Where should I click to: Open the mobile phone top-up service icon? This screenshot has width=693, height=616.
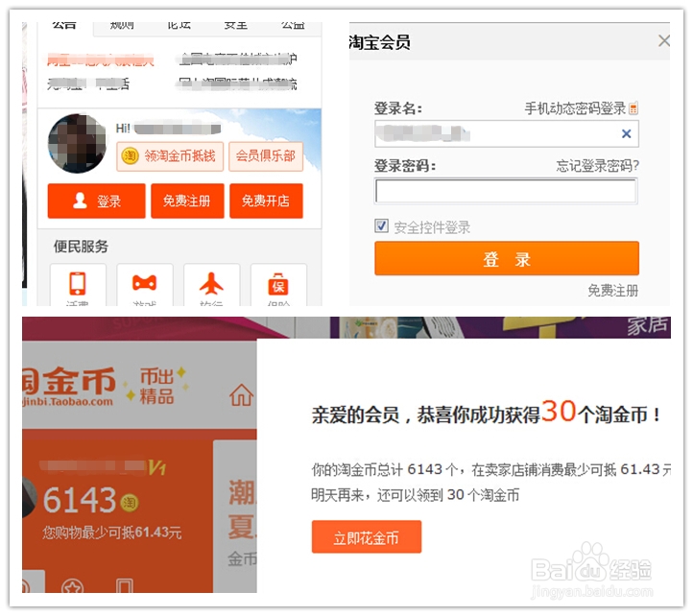pyautogui.click(x=78, y=284)
